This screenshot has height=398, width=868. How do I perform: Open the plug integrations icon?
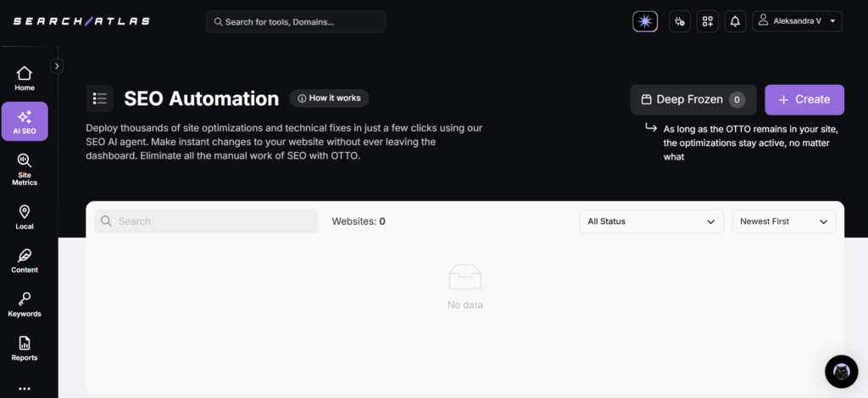[680, 21]
